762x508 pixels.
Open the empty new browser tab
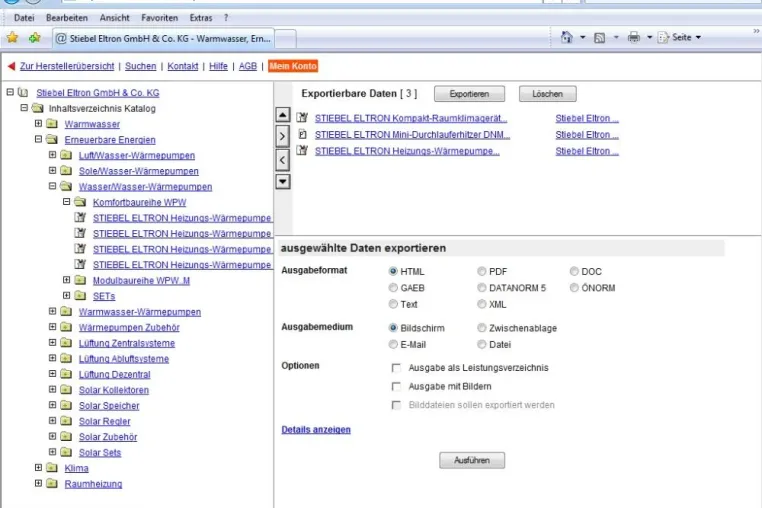click(x=286, y=38)
